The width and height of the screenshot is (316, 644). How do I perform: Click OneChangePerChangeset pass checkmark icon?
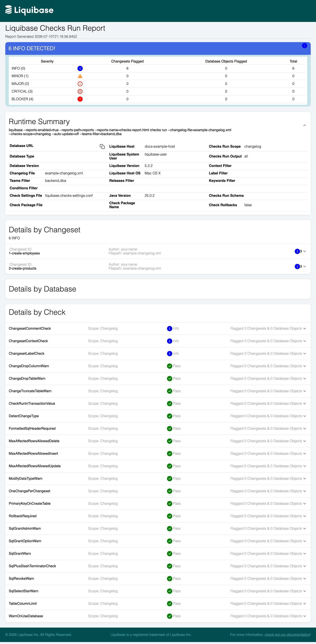pyautogui.click(x=169, y=491)
